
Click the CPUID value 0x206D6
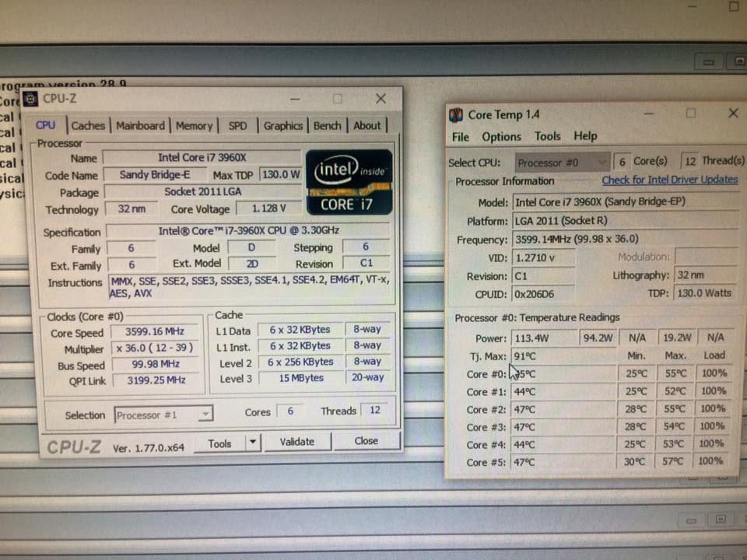pyautogui.click(x=543, y=294)
